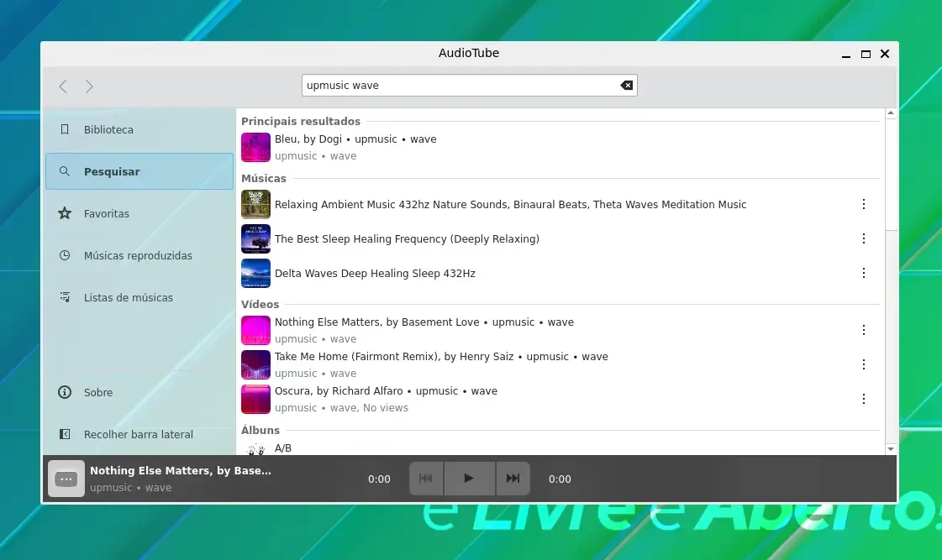
Task: Play The Best Sleep Healing Frequency
Action: [x=560, y=239]
